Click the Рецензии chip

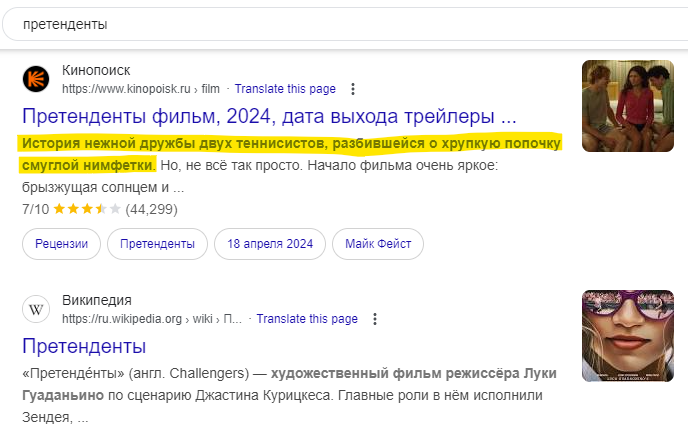pos(61,244)
